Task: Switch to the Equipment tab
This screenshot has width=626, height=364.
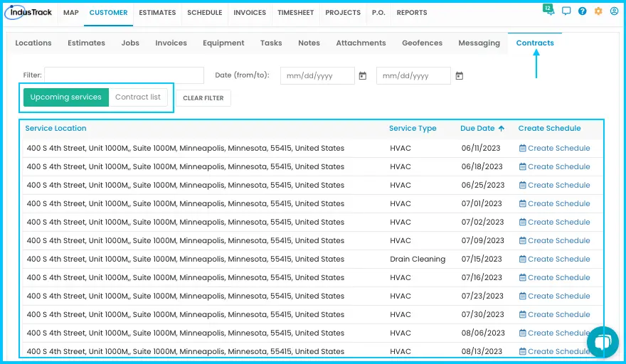Action: [x=223, y=43]
